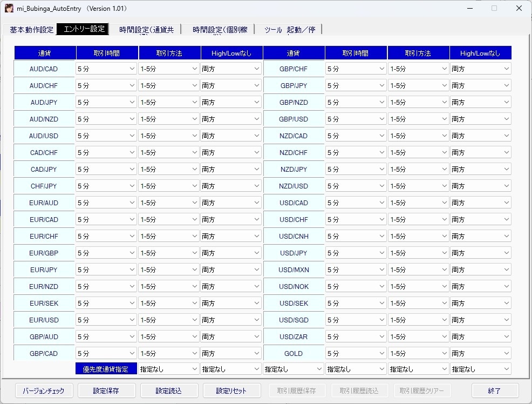532x404 pixels.
Task: Click the EUR/SEK currency label
Action: 44,303
